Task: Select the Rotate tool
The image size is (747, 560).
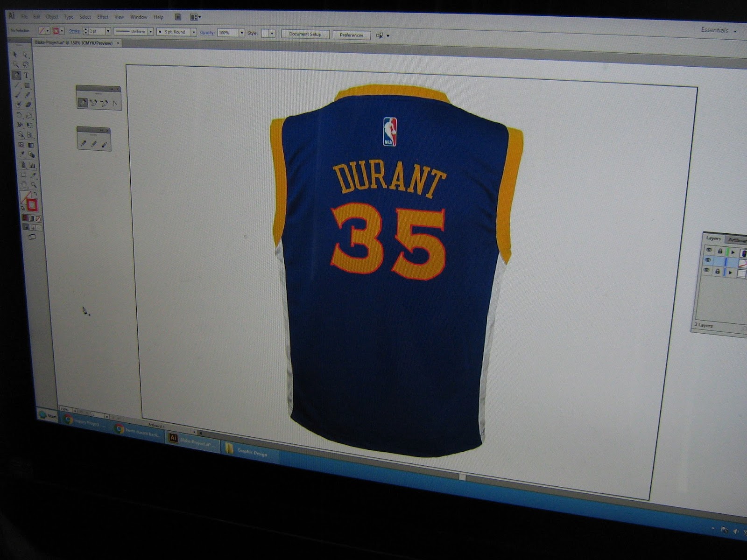Action: 19,115
